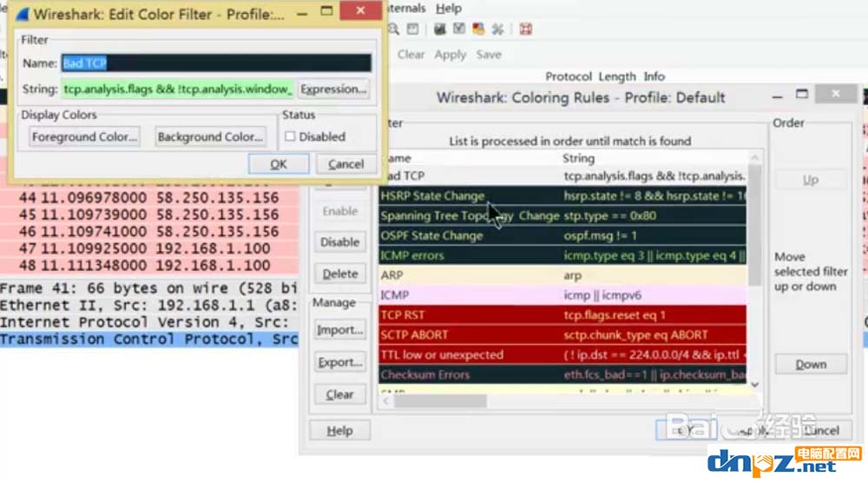Select the pink ICMP coloring rule
The height and width of the screenshot is (483, 868).
(x=562, y=295)
